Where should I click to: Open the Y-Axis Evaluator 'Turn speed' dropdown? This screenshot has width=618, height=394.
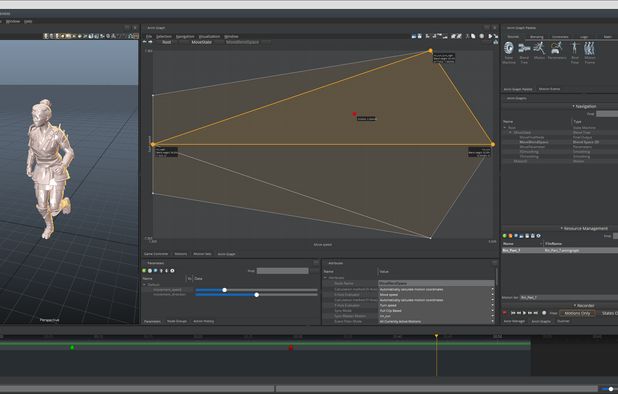tap(436, 305)
